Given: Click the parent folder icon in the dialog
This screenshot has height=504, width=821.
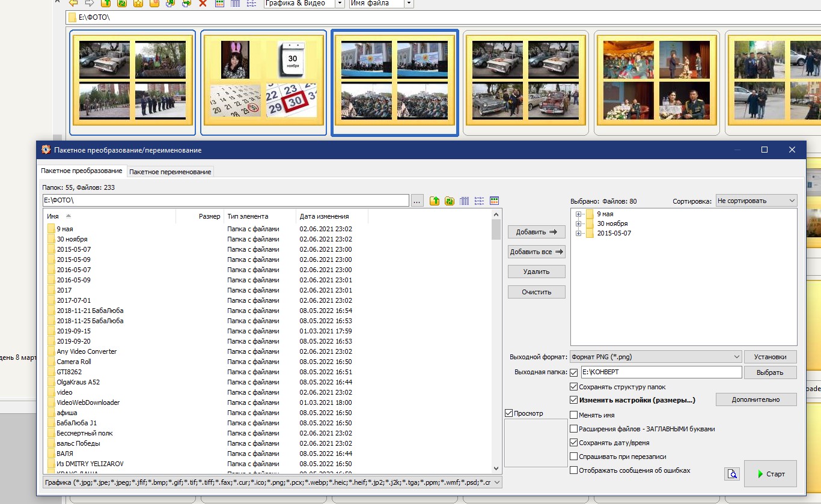Looking at the screenshot, I should pos(435,201).
